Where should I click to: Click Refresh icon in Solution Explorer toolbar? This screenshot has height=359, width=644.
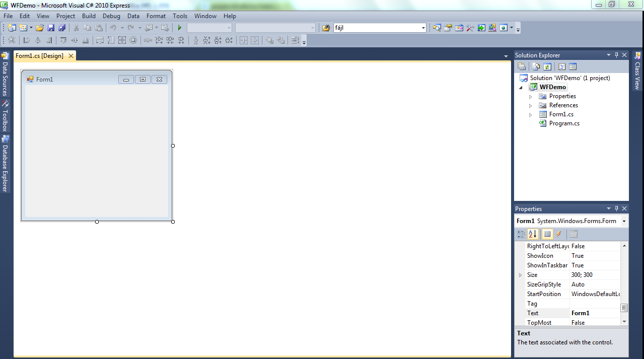click(x=547, y=66)
